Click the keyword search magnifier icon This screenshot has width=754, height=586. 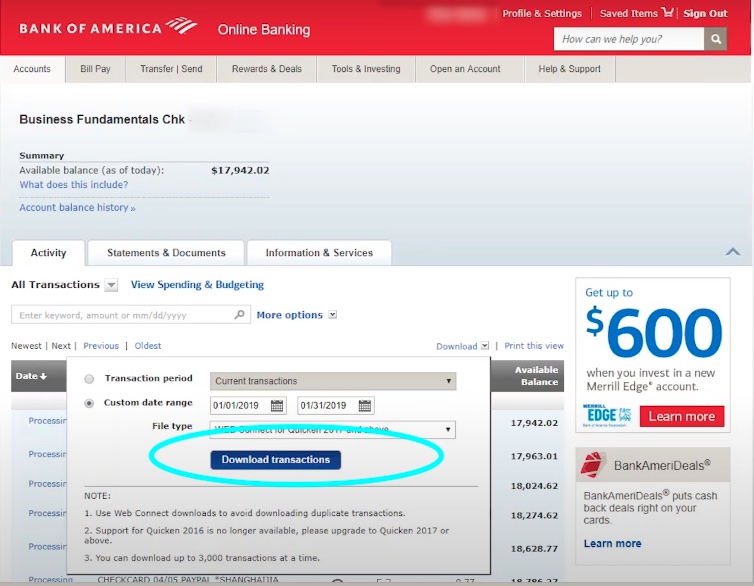coord(239,315)
